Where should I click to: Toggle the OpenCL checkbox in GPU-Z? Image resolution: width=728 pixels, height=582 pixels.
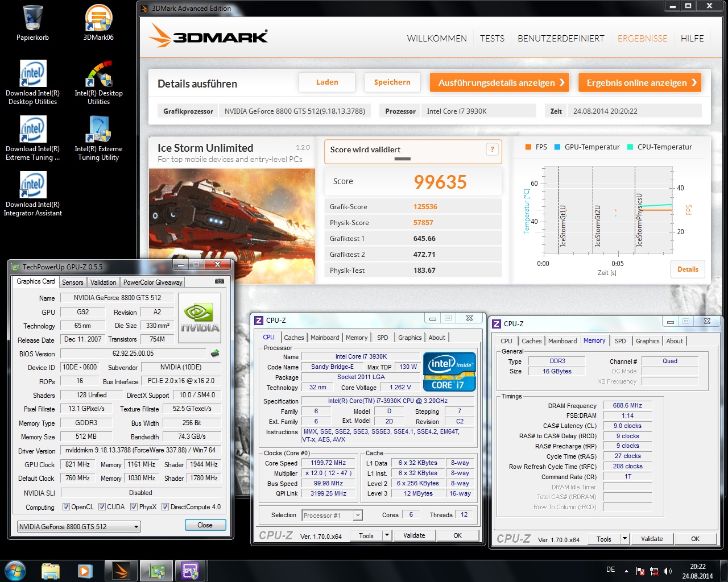pos(66,507)
